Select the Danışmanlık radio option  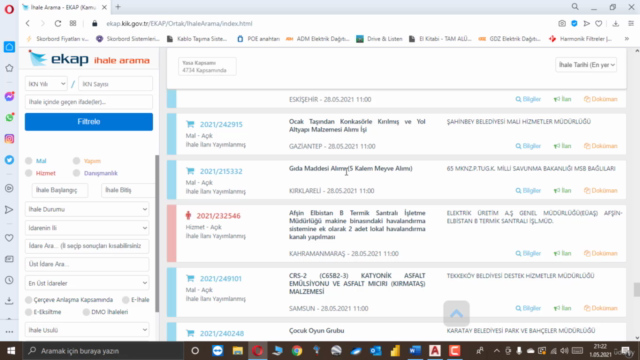click(76, 173)
